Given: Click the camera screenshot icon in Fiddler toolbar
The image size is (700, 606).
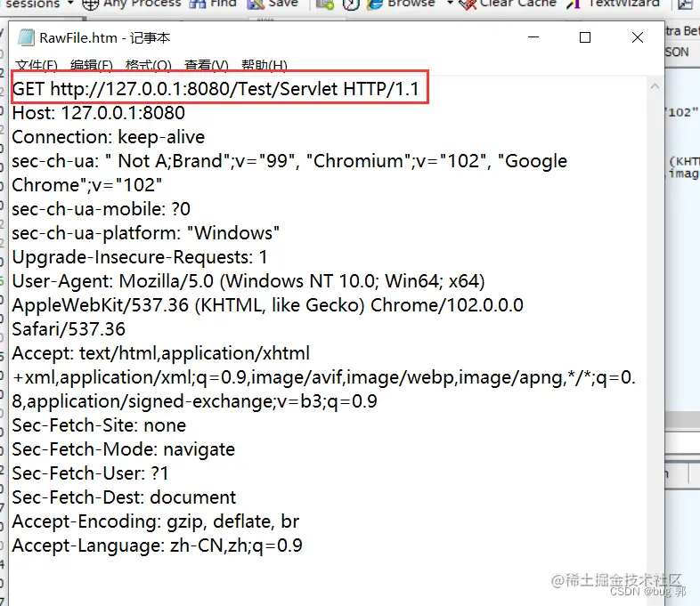Looking at the screenshot, I should pos(325,4).
